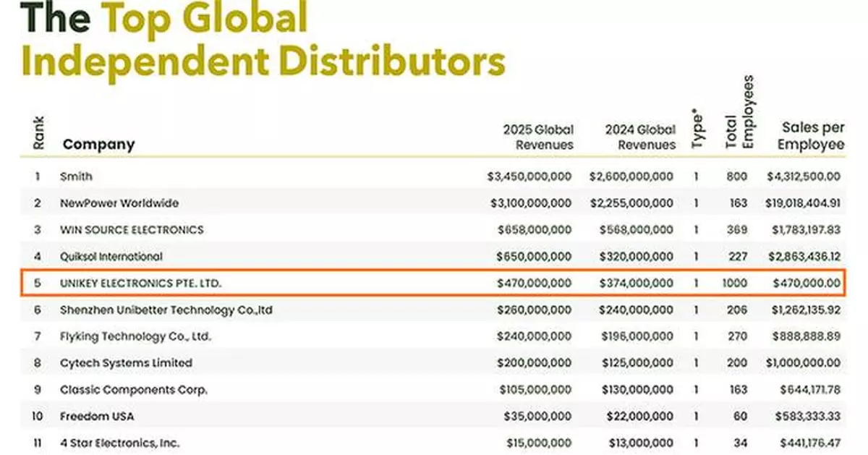Select the 270 employees cell
Screen dimensions: 868x455
(x=739, y=336)
